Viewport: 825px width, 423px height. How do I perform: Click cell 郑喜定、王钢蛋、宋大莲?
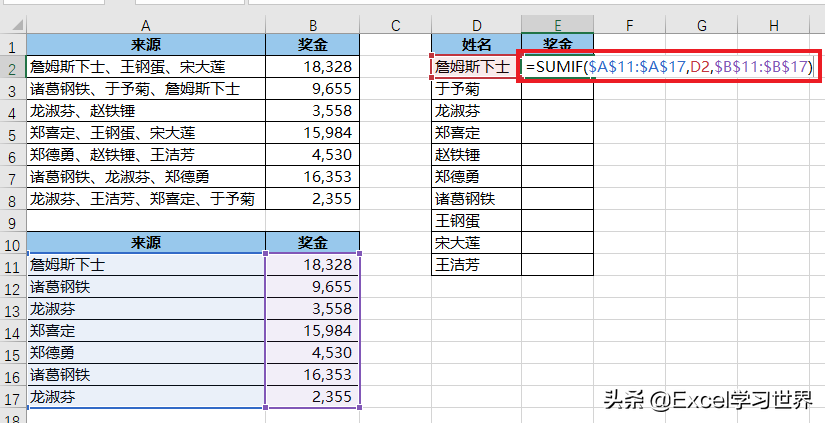(x=146, y=133)
